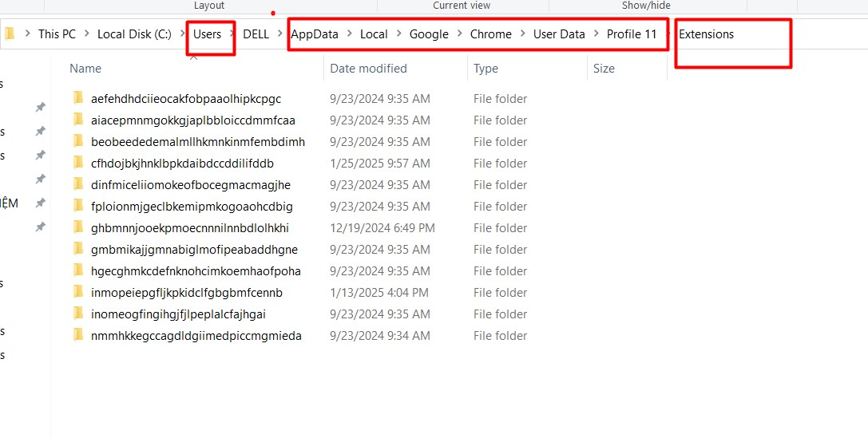868x438 pixels.
Task: Click folder icon of aefehdhdciieocakfobpaaolhipkcpgc
Action: [x=78, y=99]
